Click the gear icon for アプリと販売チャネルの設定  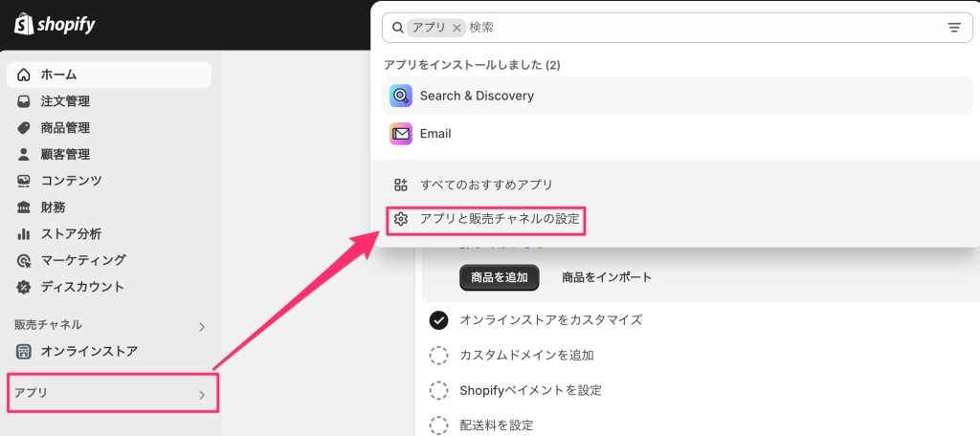pos(401,219)
